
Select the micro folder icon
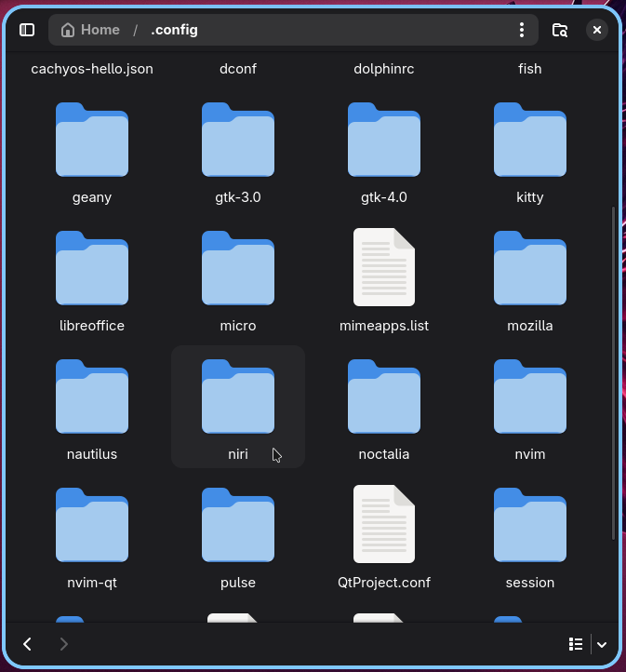point(238,268)
